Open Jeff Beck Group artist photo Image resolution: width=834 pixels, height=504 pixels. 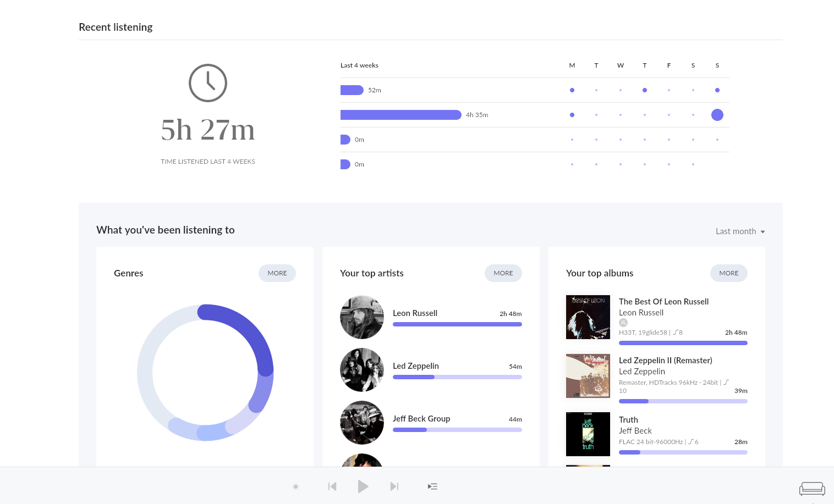362,423
